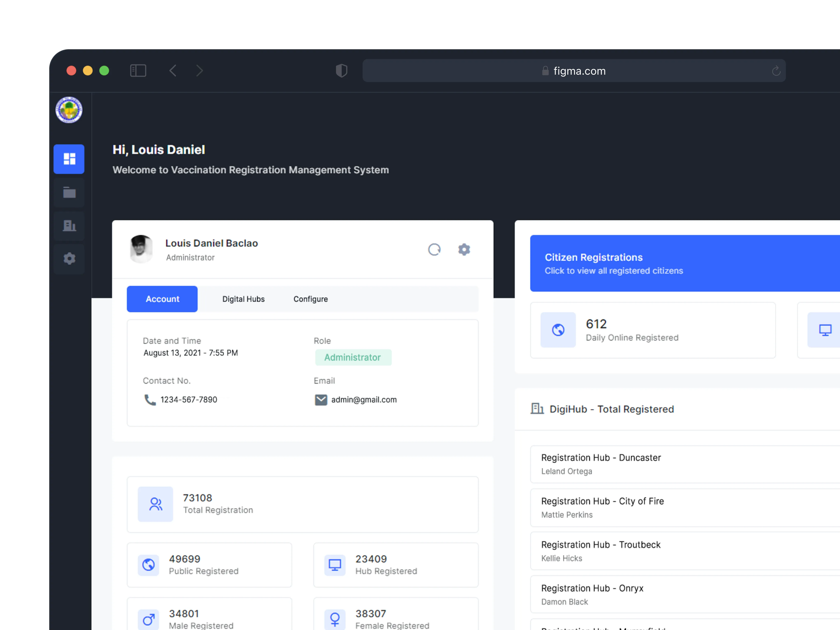This screenshot has width=840, height=630.
Task: Click the female symbol icon on Female Registered card
Action: (x=334, y=619)
